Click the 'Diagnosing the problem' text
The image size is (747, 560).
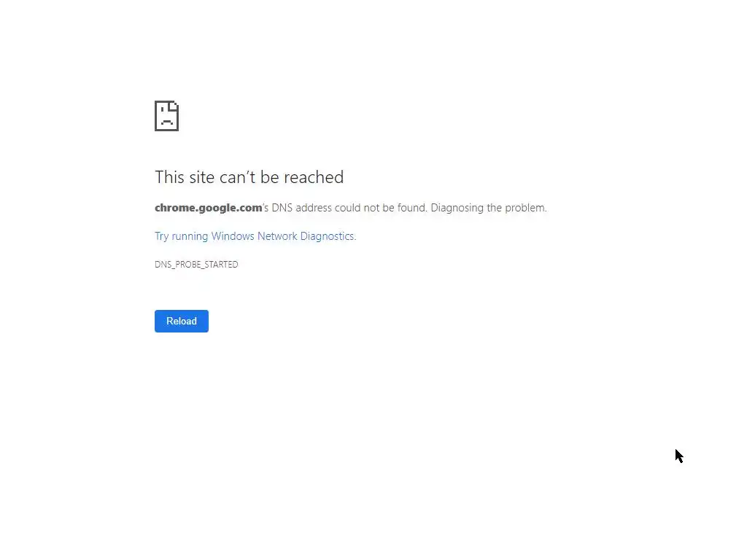point(488,208)
